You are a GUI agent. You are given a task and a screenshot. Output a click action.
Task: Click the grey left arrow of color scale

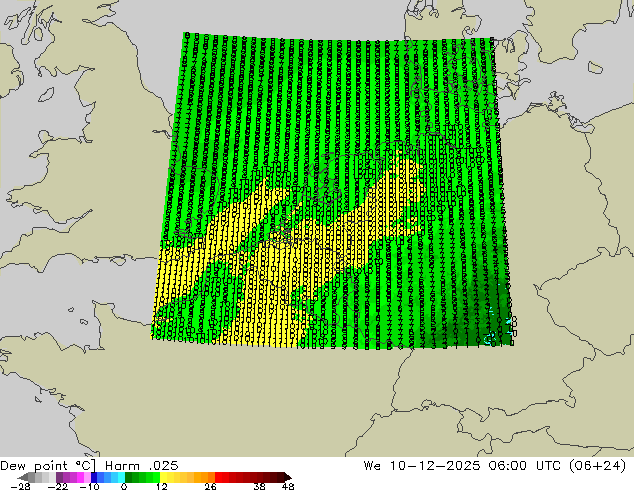point(23,477)
